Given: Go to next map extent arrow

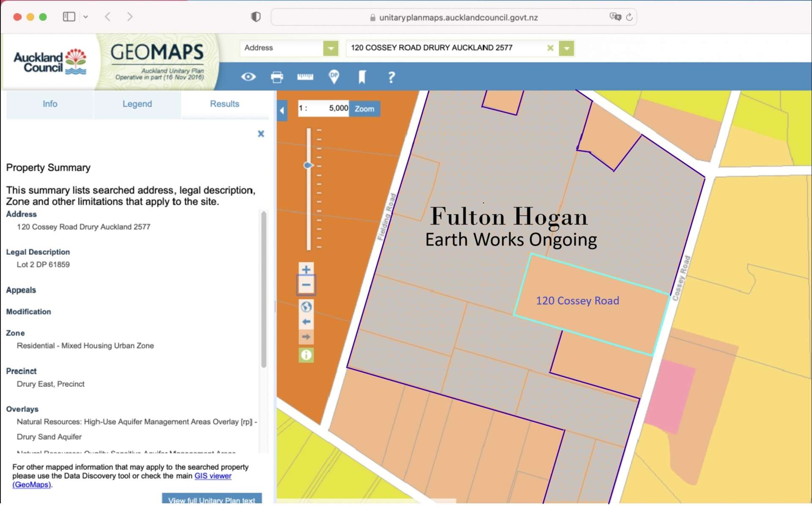Looking at the screenshot, I should pos(306,337).
